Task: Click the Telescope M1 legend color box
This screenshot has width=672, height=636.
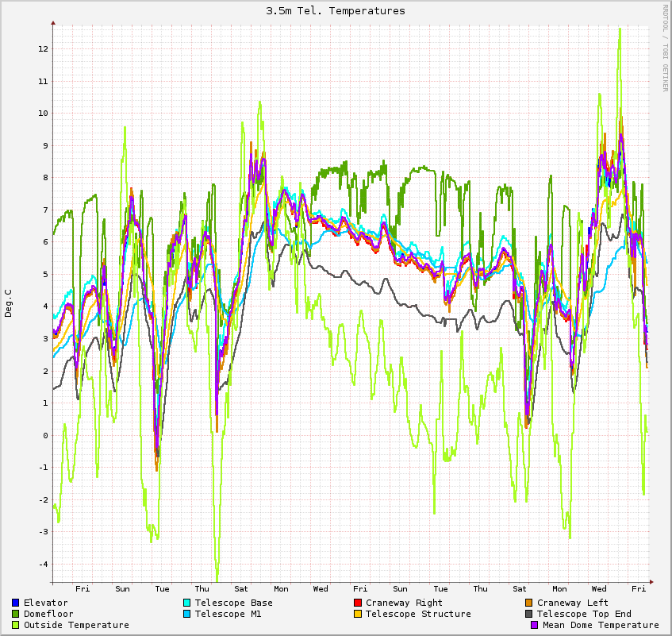Action: point(187,614)
